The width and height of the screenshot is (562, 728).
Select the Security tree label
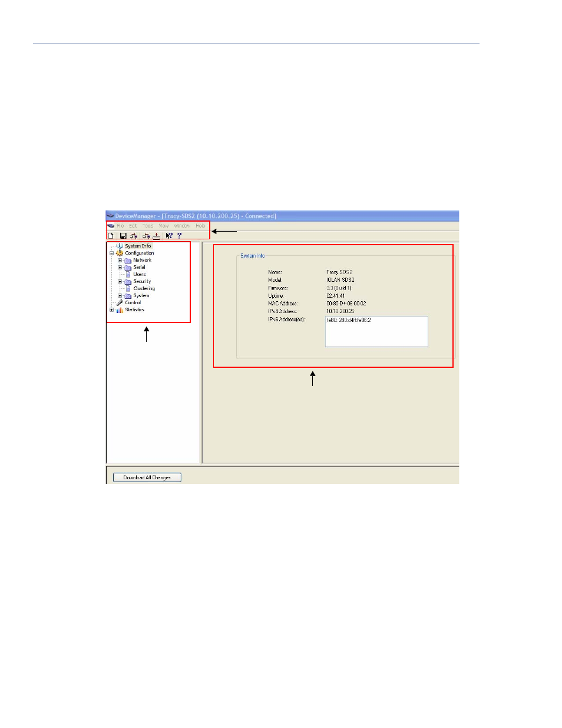[x=142, y=281]
